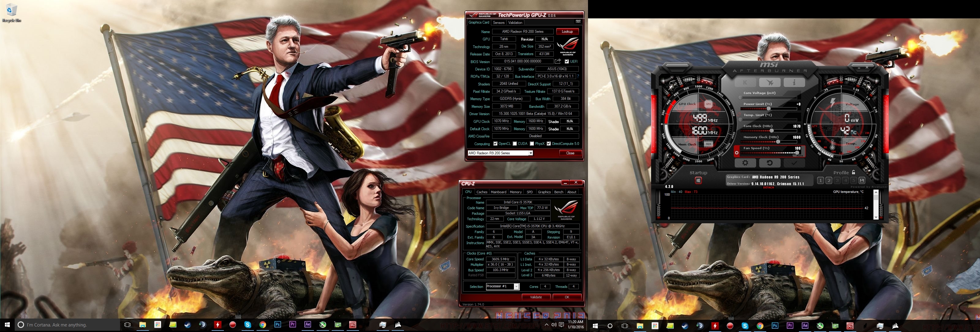Viewport: 980px width, 332px height.
Task: Click the BIOS export share icon
Action: (558, 61)
